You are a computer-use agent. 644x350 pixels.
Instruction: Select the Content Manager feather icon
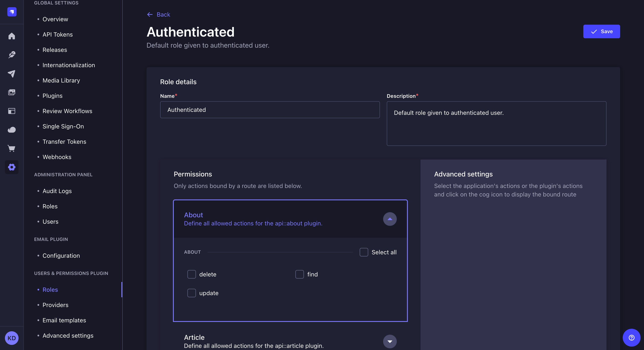click(x=11, y=55)
